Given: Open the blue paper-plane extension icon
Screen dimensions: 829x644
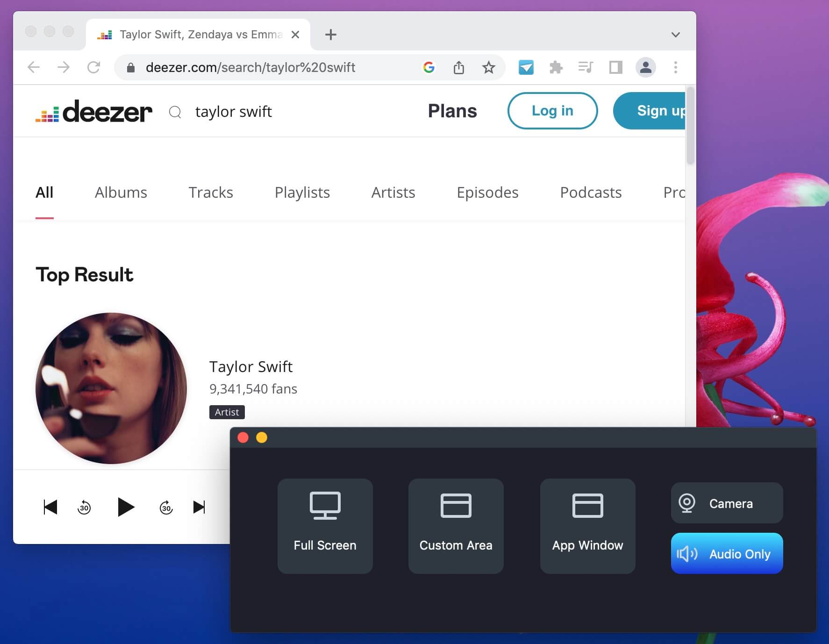Looking at the screenshot, I should coord(526,67).
